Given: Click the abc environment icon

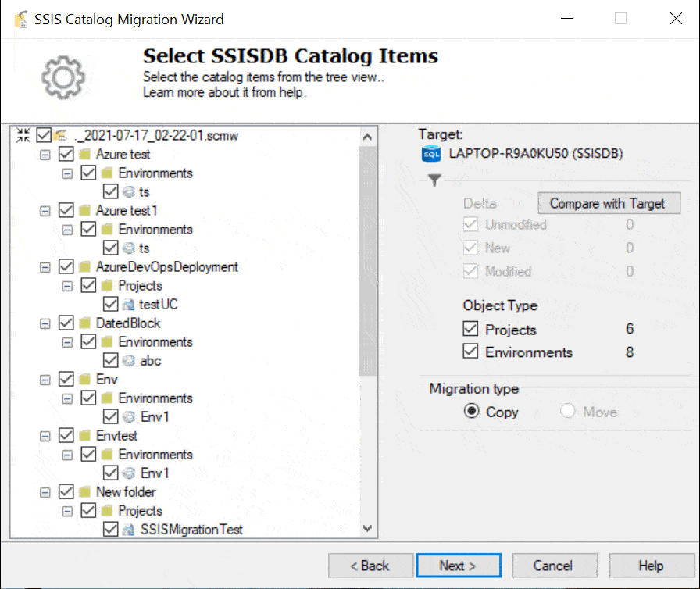Looking at the screenshot, I should click(129, 361).
